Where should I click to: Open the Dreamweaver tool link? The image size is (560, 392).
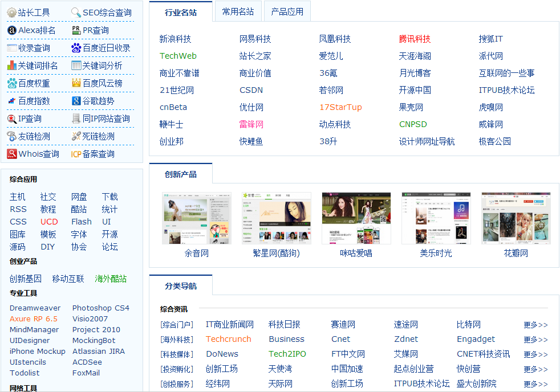coord(35,308)
